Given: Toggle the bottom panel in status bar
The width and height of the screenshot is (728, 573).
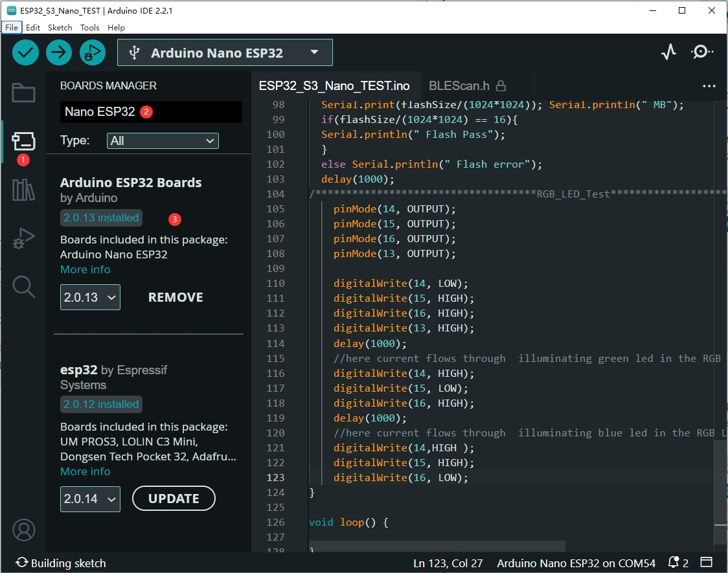Looking at the screenshot, I should pos(707,563).
